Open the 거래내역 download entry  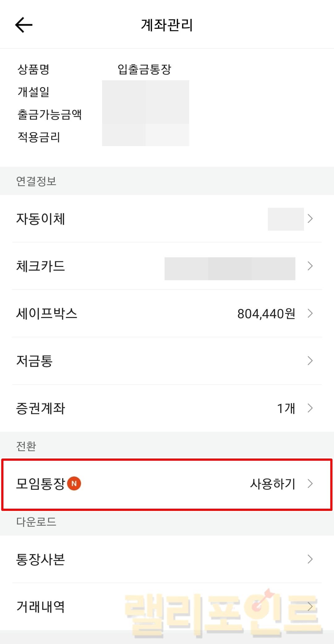point(41,607)
